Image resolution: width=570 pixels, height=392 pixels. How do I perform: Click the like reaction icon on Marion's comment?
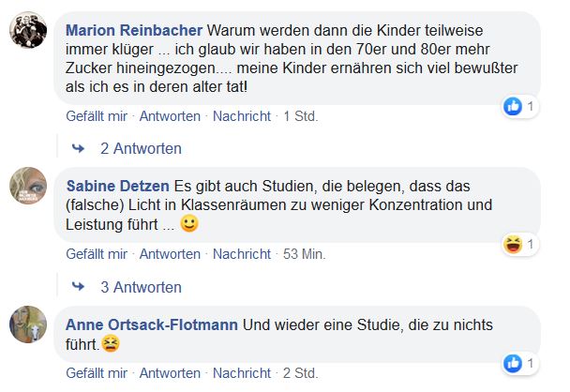click(x=513, y=107)
